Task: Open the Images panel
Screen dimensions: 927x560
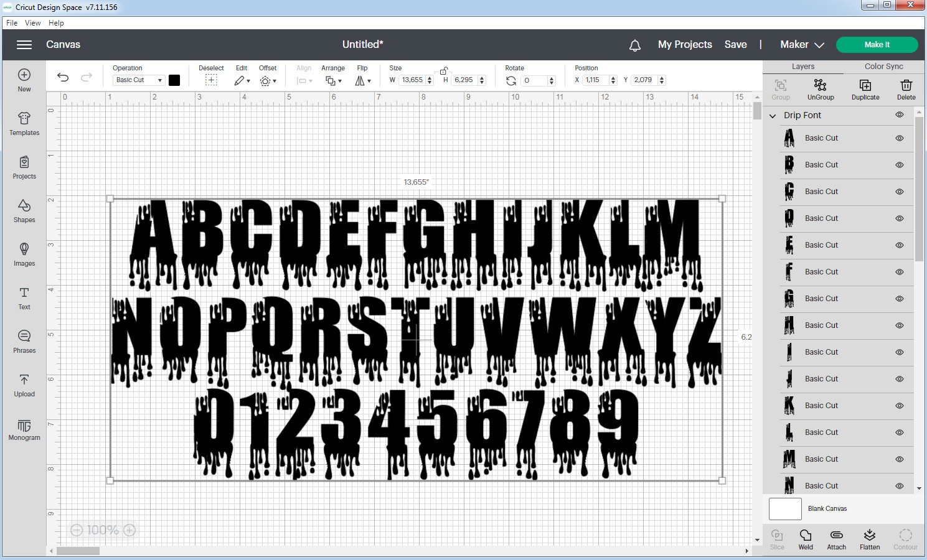Action: click(24, 255)
